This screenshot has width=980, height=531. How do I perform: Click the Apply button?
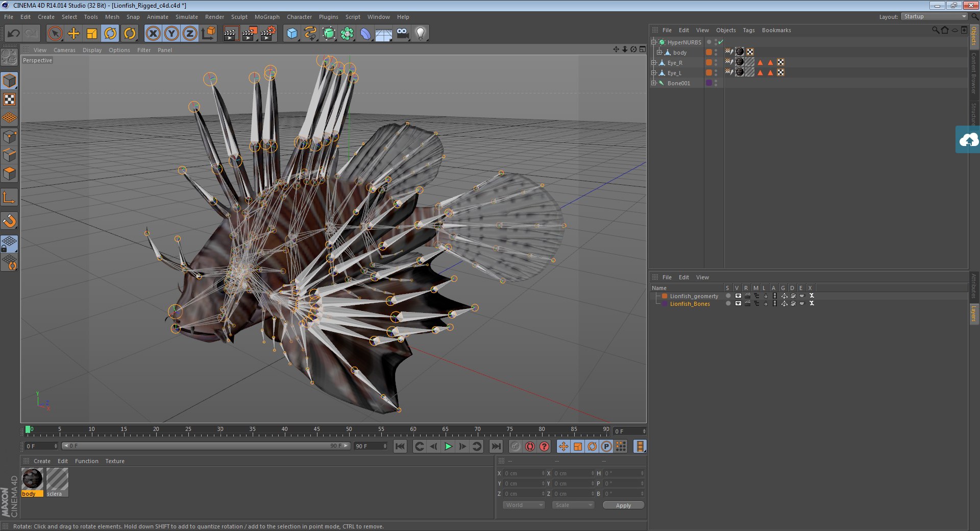point(623,505)
